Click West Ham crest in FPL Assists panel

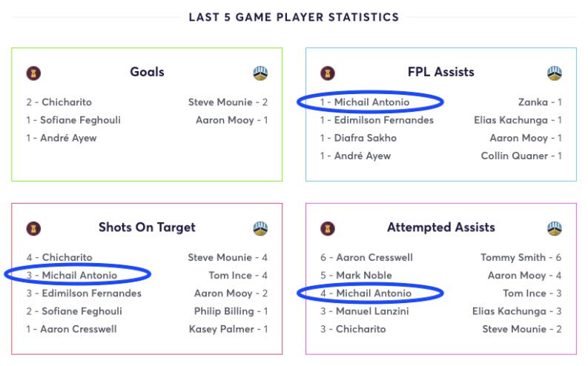coord(328,73)
